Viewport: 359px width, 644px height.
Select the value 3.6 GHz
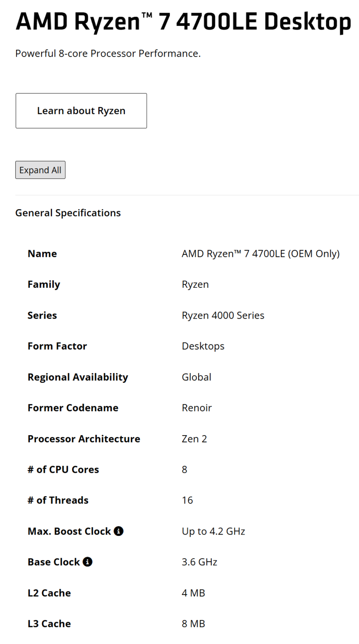pyautogui.click(x=199, y=562)
